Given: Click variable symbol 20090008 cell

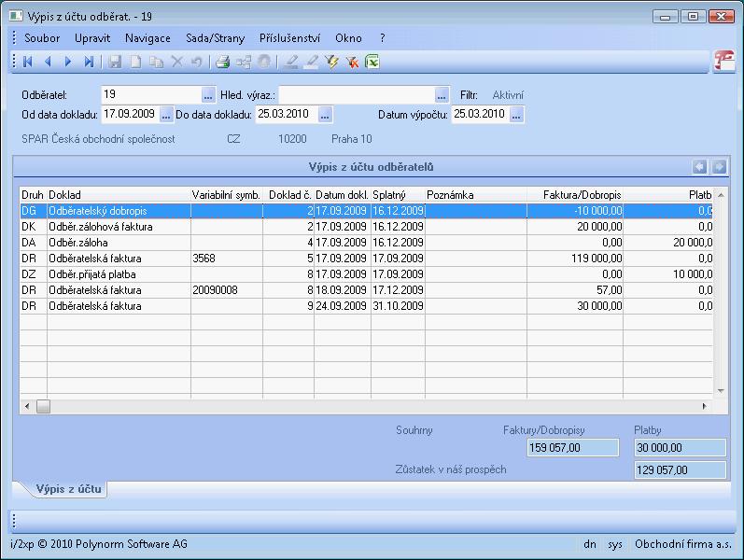Looking at the screenshot, I should 226,290.
